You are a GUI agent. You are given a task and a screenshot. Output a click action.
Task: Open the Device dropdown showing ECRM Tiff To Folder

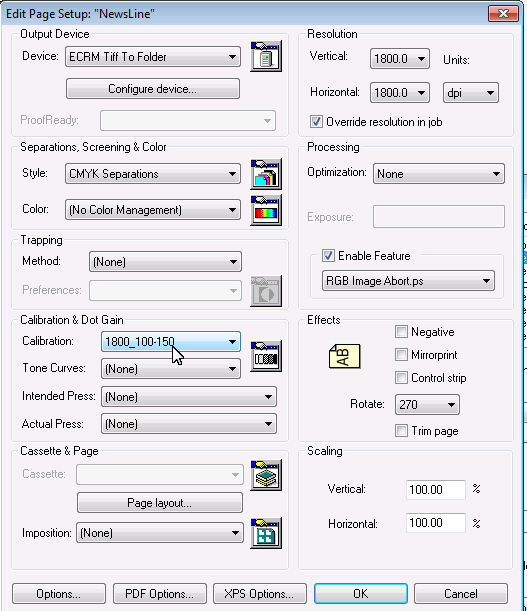pyautogui.click(x=153, y=57)
